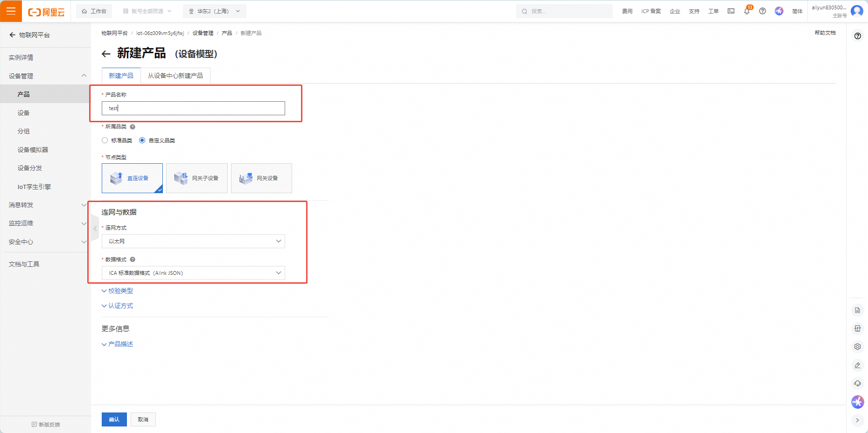Expand the 校验类型 section
The width and height of the screenshot is (868, 433).
(x=118, y=291)
